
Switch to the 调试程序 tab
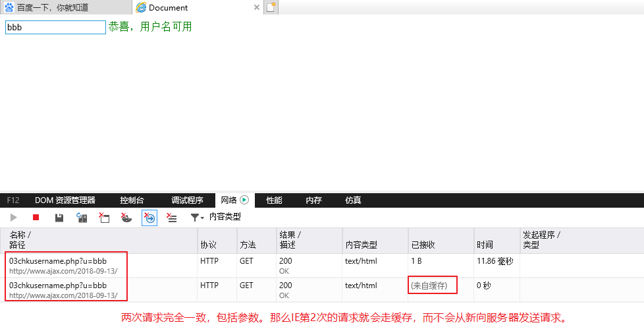(187, 200)
